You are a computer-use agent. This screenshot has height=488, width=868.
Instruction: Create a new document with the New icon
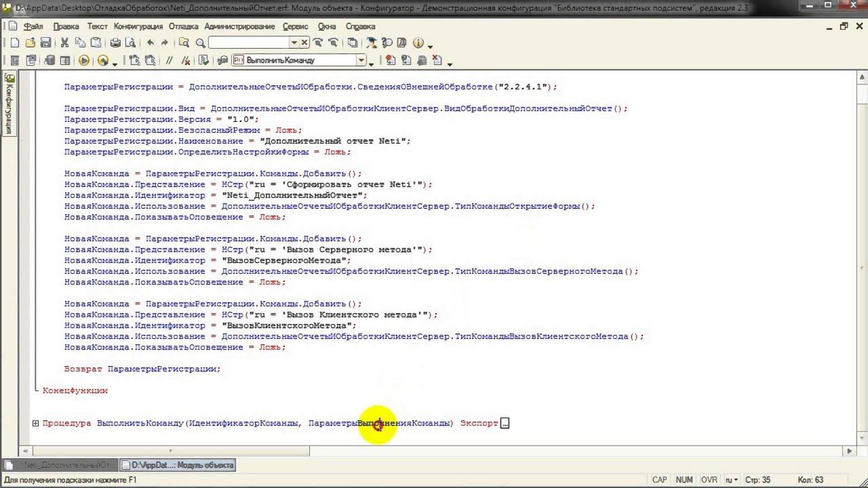tap(15, 43)
